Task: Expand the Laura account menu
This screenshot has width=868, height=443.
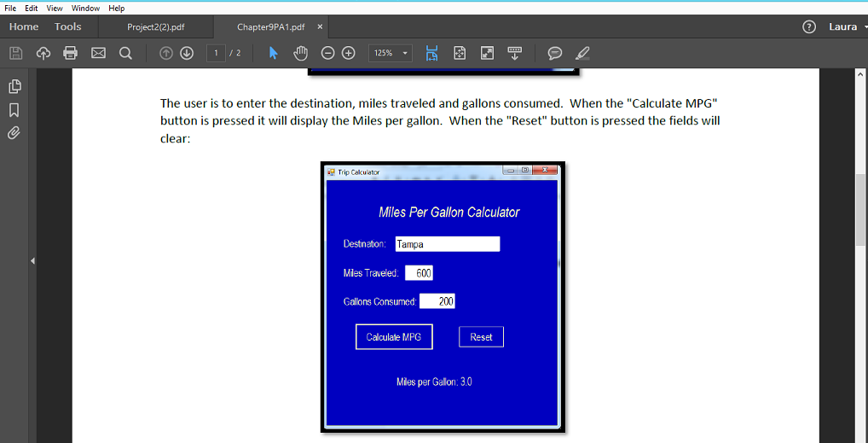Action: (846, 26)
